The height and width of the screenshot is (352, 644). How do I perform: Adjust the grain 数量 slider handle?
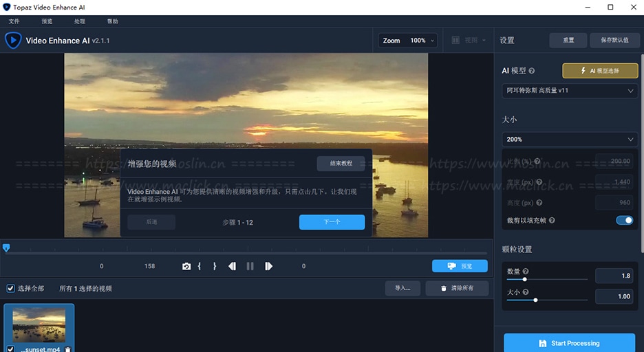(524, 279)
